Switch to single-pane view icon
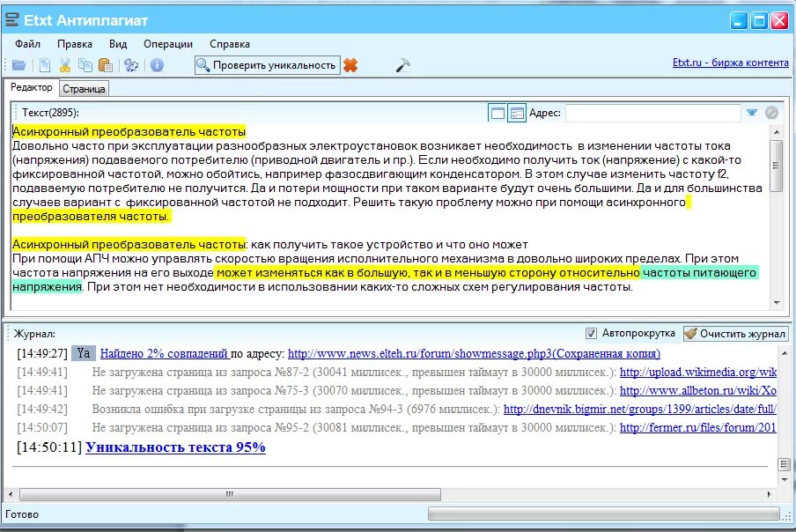 [x=497, y=113]
